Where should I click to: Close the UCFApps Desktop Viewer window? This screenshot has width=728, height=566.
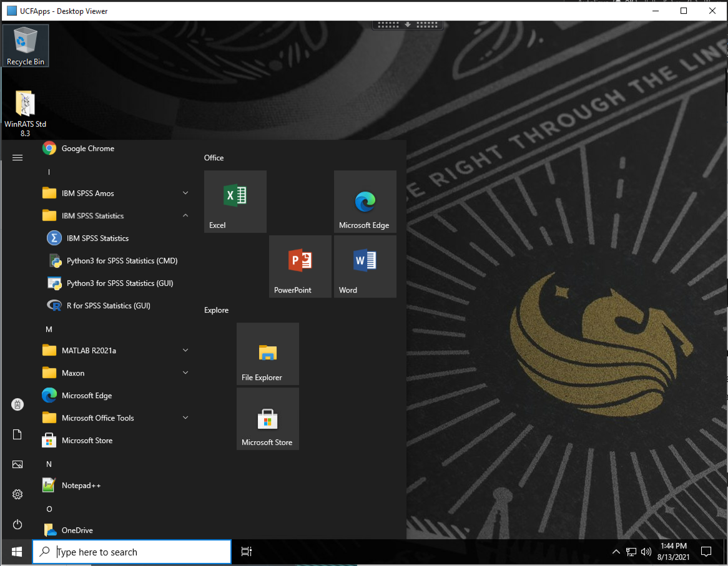point(712,11)
